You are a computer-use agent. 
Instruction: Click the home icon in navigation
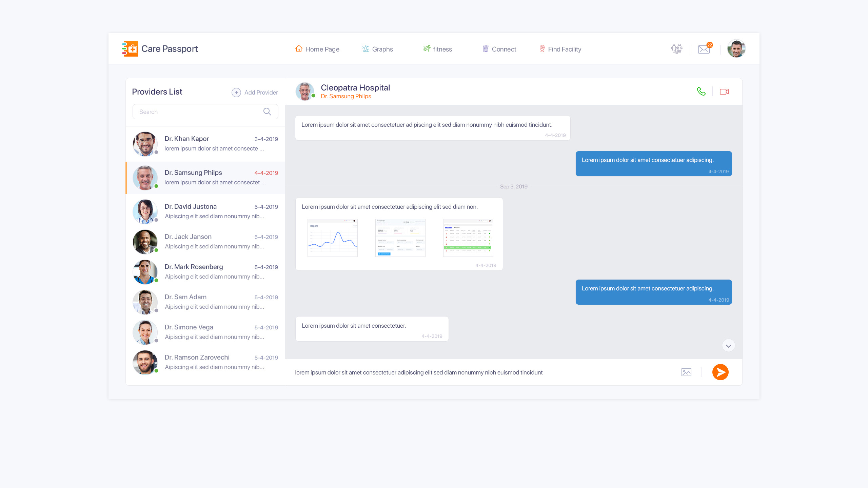coord(299,48)
